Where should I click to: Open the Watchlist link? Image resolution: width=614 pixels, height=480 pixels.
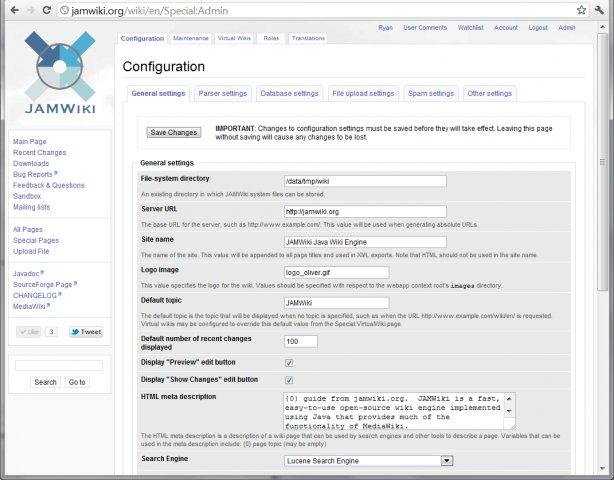click(x=471, y=28)
